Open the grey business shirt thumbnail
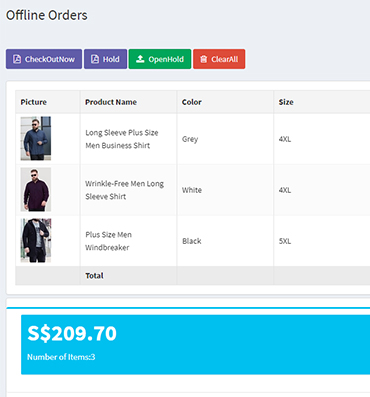The image size is (370, 397). pyautogui.click(x=36, y=138)
